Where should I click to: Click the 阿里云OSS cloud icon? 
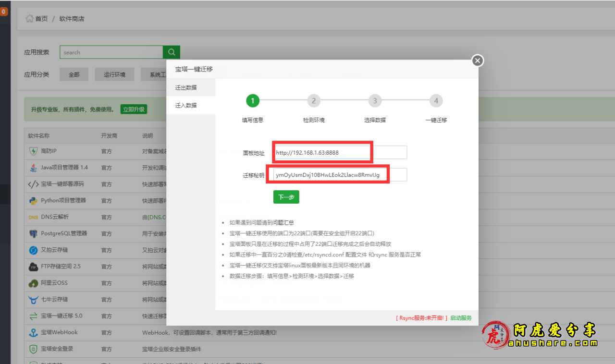pyautogui.click(x=33, y=283)
